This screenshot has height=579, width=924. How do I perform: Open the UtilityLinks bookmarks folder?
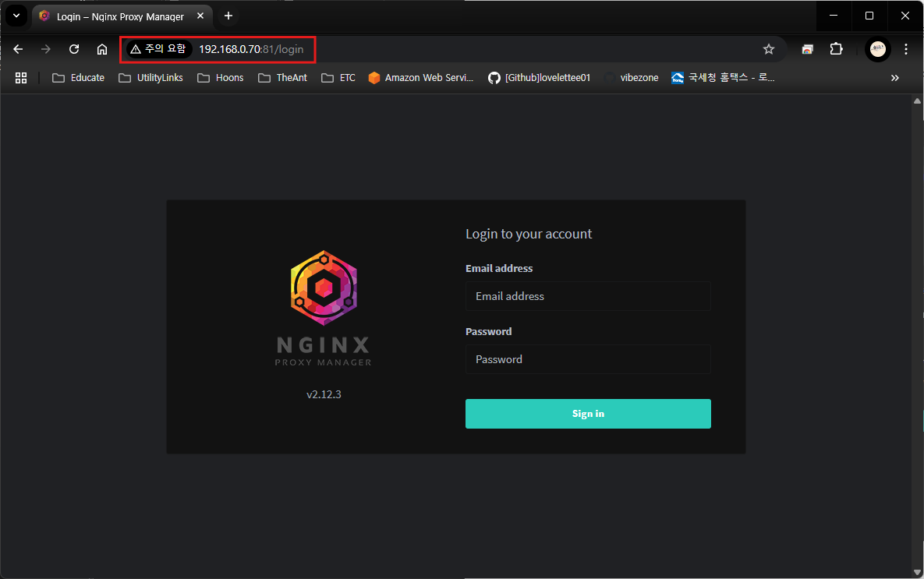click(x=150, y=78)
